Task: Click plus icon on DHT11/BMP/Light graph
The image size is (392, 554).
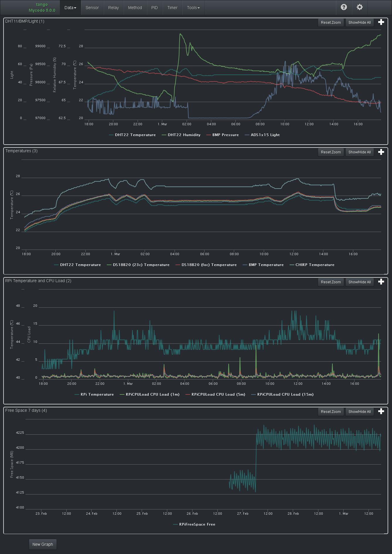Action: [381, 22]
